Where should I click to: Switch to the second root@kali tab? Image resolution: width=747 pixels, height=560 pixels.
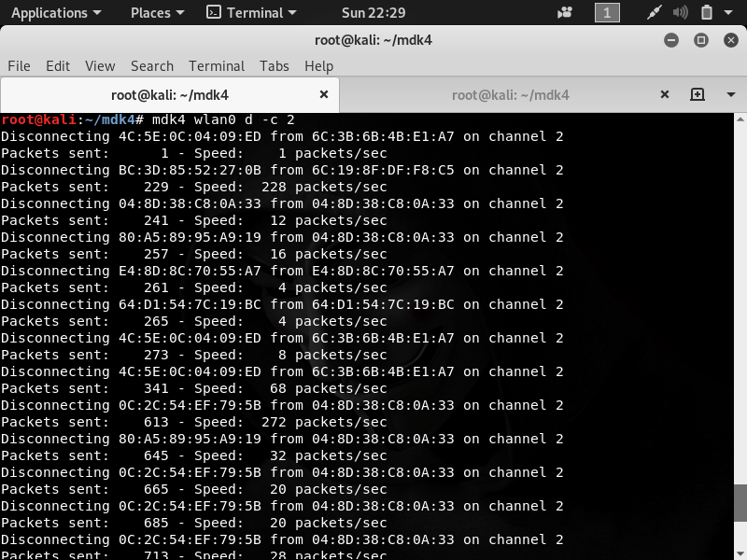[510, 95]
